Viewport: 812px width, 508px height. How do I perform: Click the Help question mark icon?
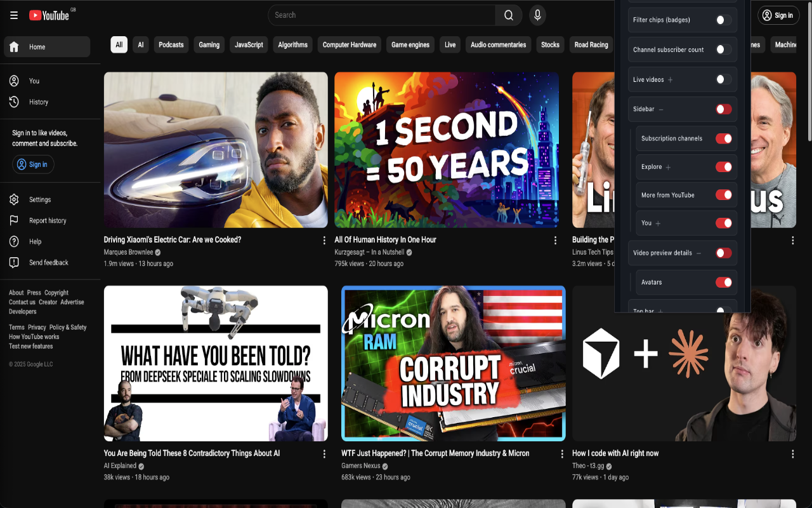click(x=14, y=241)
